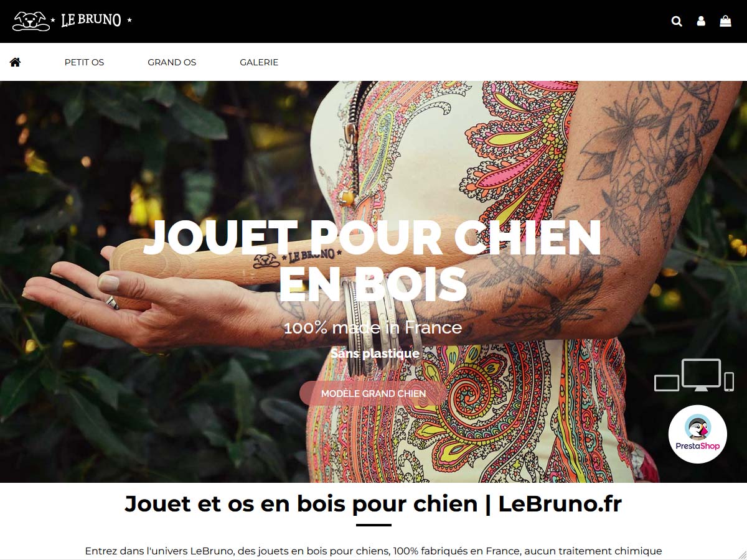Viewport: 747px width, 560px height.
Task: Click the Jouet et os en bois heading
Action: [373, 503]
